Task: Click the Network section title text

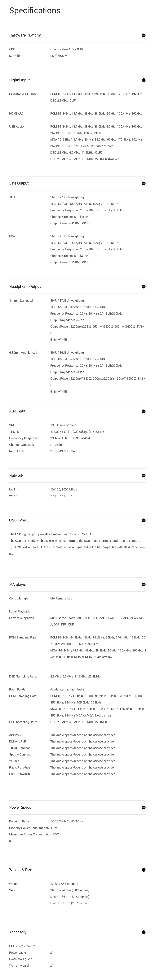Action: point(16,476)
